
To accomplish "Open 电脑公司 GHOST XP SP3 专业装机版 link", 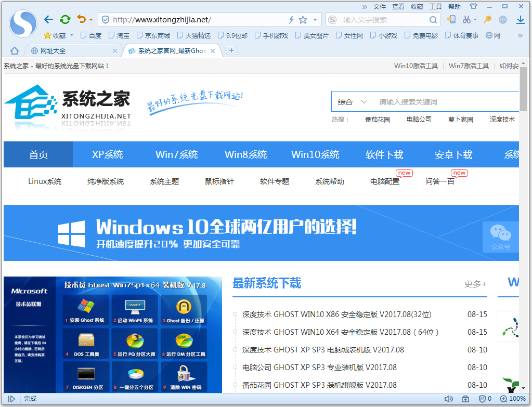I will coord(319,367).
